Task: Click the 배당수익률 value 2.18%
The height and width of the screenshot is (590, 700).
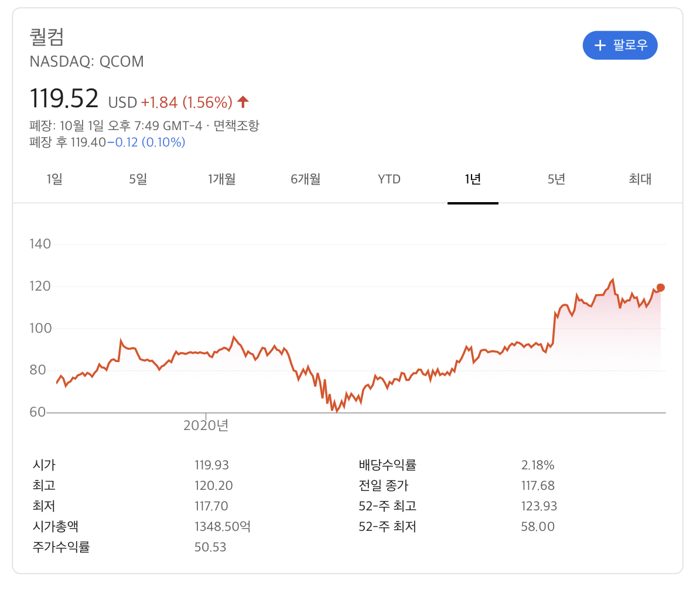Action: click(x=538, y=465)
